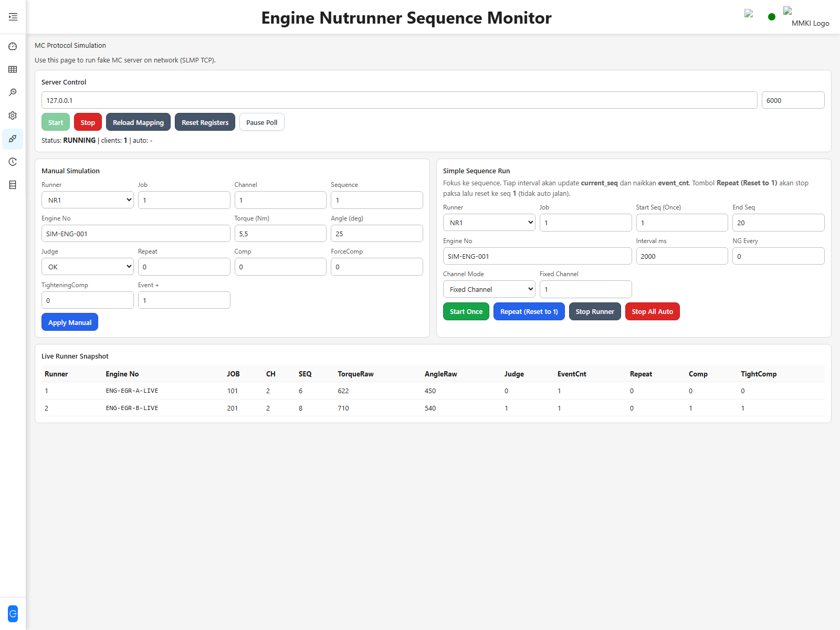Click the JOB value 101
This screenshot has height=630, width=840.
[x=233, y=391]
